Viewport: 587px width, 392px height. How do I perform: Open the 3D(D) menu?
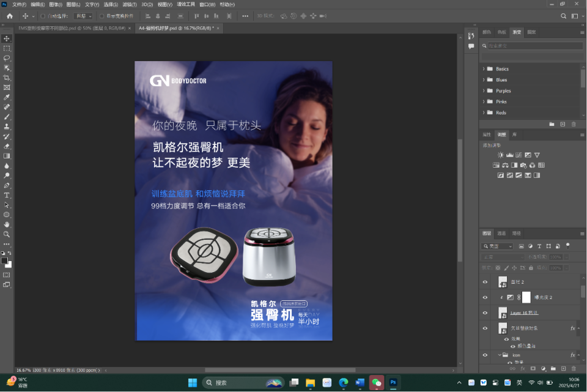[147, 4]
